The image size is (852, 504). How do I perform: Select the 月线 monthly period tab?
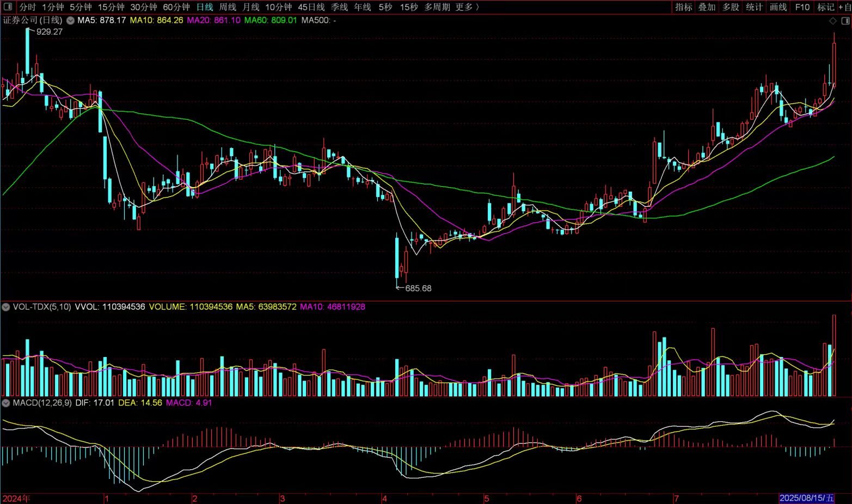pyautogui.click(x=251, y=7)
